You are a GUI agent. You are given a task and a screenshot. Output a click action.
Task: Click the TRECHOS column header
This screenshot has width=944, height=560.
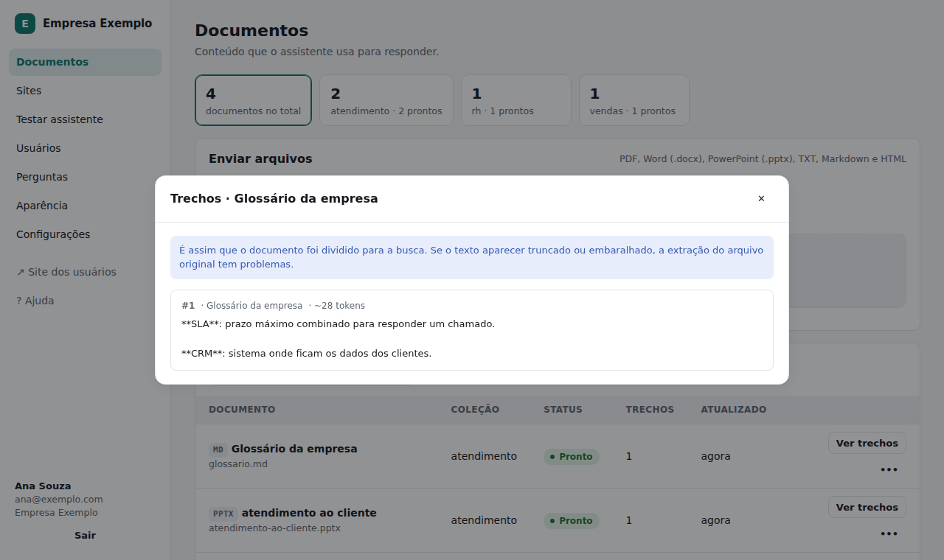(x=650, y=410)
